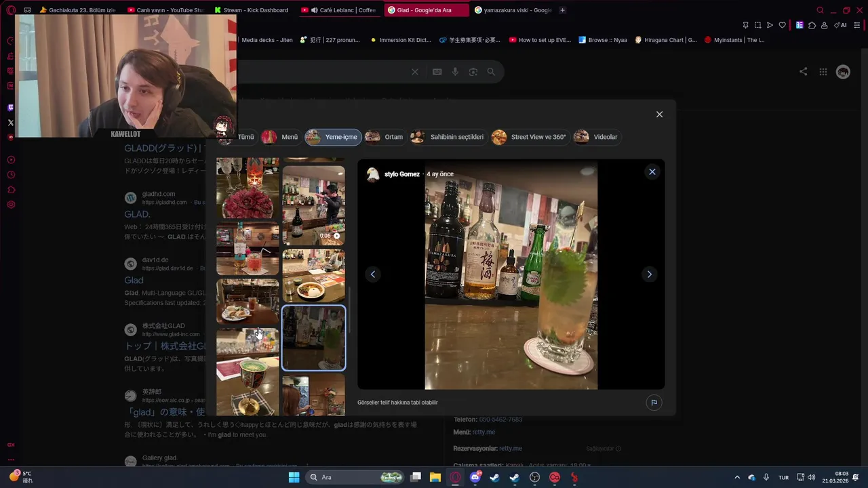The image size is (868, 488).
Task: Open OBS Studio from the taskbar
Action: pyautogui.click(x=535, y=477)
